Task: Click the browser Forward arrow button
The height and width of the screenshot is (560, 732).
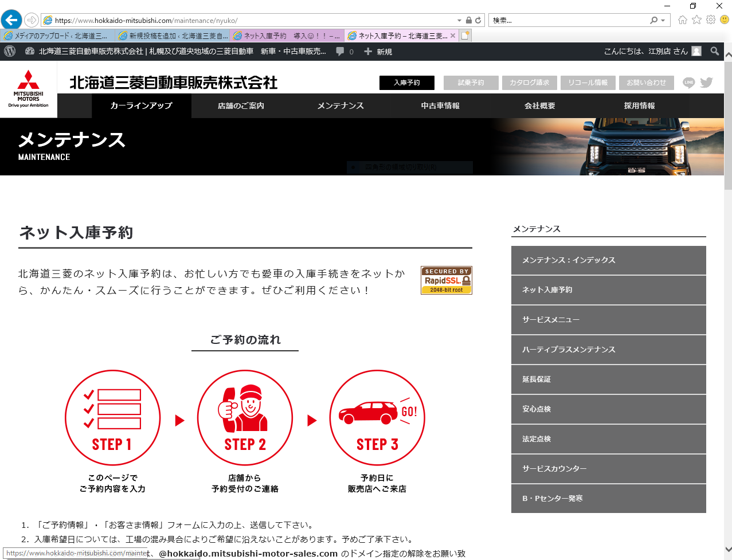Action: click(32, 20)
